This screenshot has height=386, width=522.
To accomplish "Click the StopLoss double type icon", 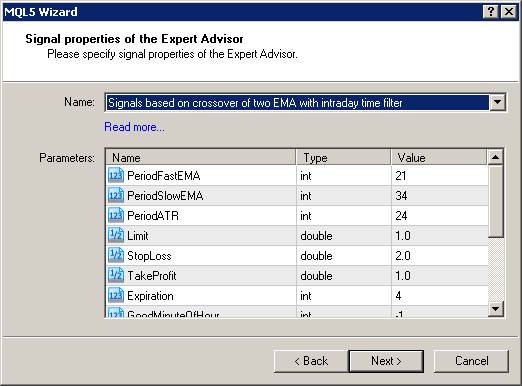I will tap(116, 255).
